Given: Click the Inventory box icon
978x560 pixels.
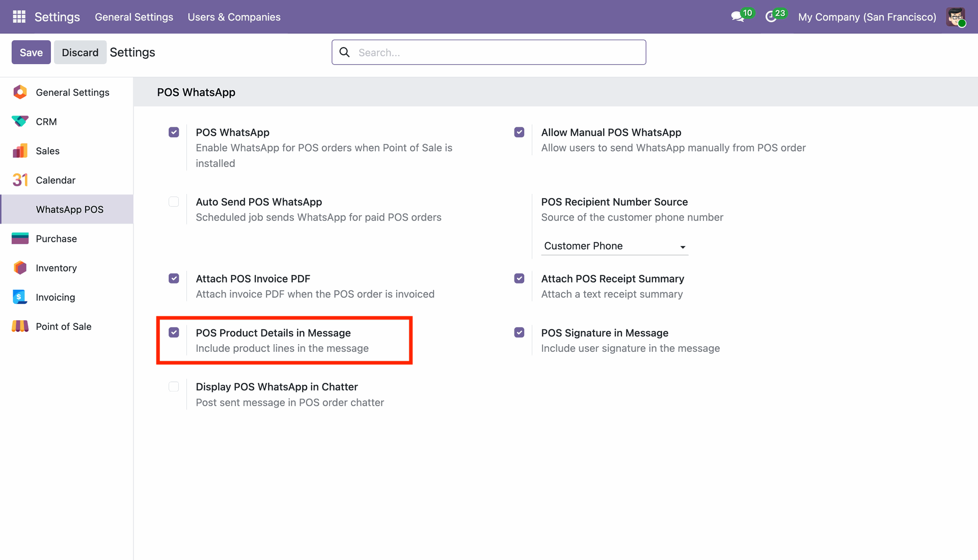Looking at the screenshot, I should 20,268.
